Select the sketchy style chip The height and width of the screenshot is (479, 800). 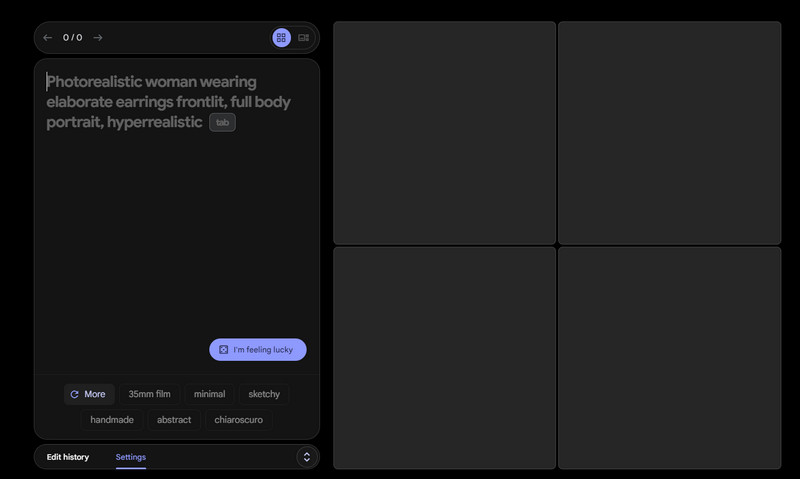pyautogui.click(x=264, y=394)
